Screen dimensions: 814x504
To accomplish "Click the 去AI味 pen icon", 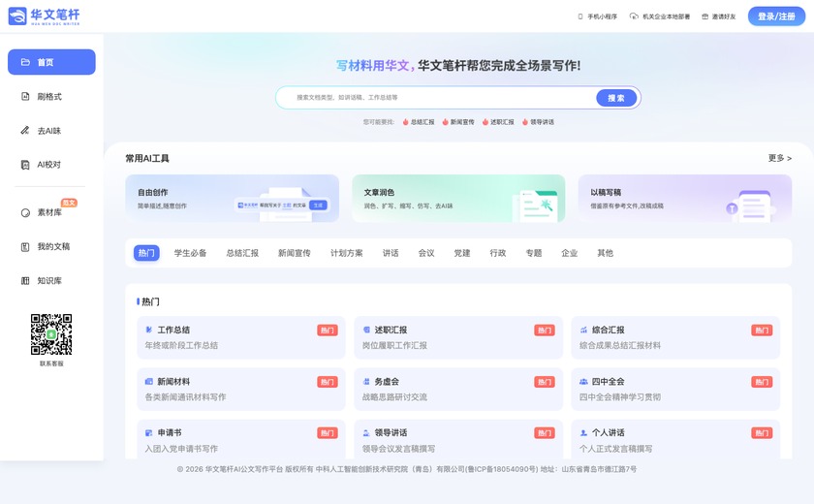I will point(25,130).
